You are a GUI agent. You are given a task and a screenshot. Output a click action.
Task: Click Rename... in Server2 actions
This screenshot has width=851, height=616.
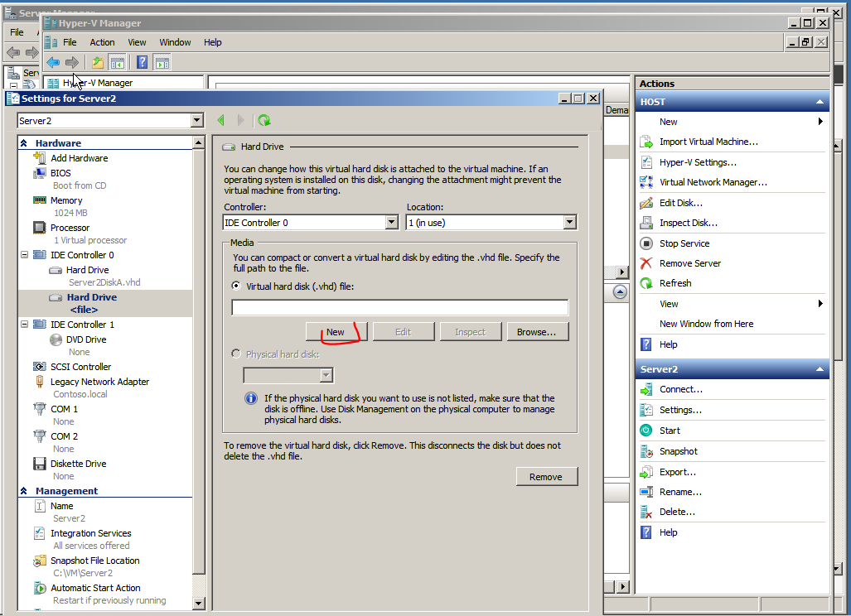coord(680,492)
